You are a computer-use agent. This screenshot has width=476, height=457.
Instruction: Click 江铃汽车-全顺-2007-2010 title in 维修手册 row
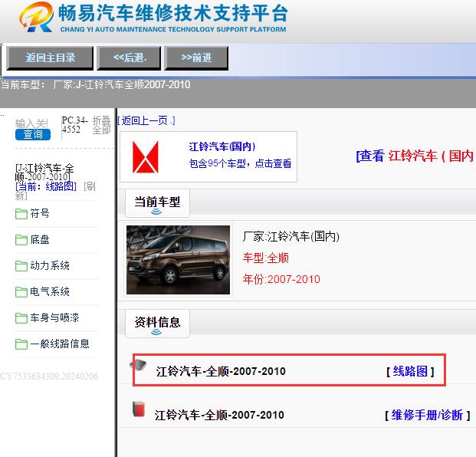[219, 415]
